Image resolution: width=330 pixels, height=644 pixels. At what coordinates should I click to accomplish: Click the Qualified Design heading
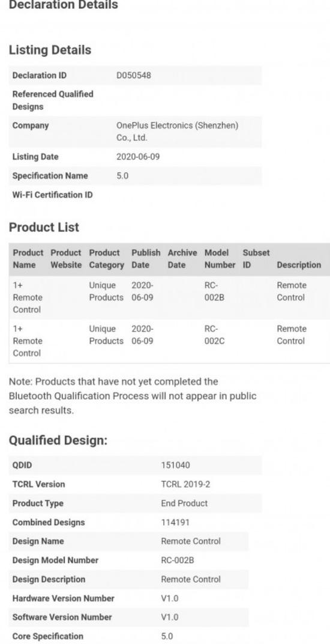(x=58, y=440)
